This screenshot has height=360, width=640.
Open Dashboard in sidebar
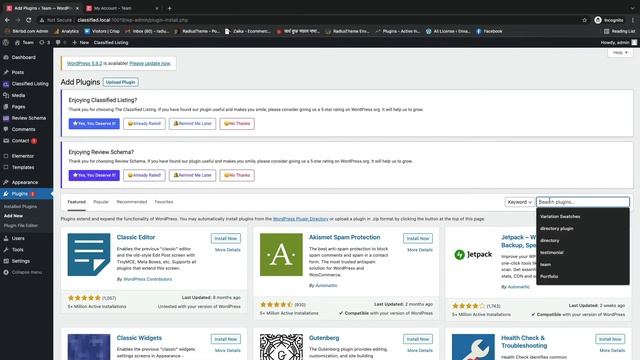[x=23, y=58]
